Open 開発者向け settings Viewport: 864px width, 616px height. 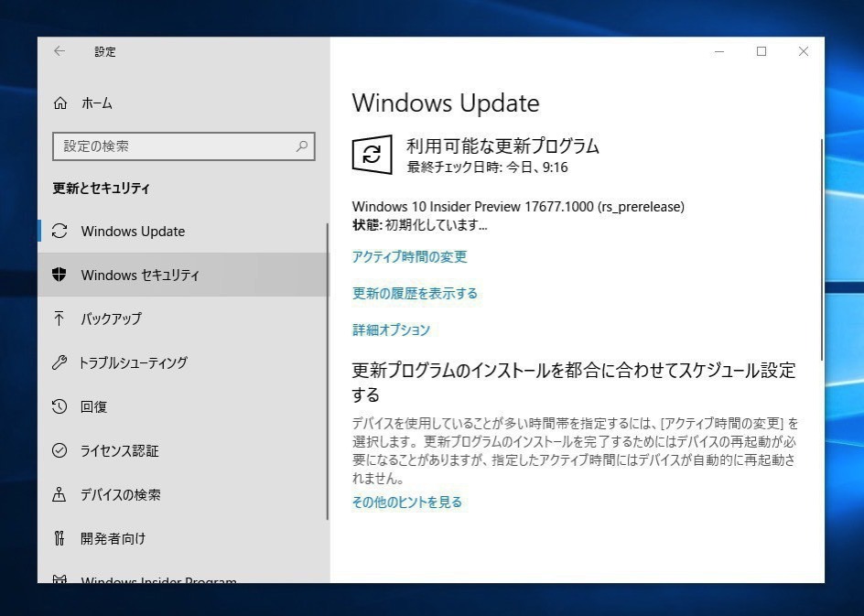tap(183, 538)
